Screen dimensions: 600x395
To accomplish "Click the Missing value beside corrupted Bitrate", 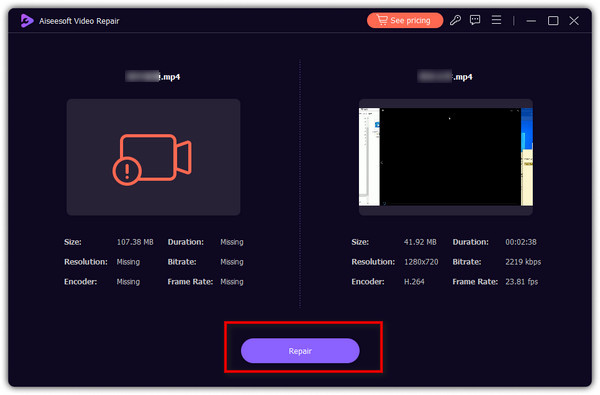I will coord(232,262).
